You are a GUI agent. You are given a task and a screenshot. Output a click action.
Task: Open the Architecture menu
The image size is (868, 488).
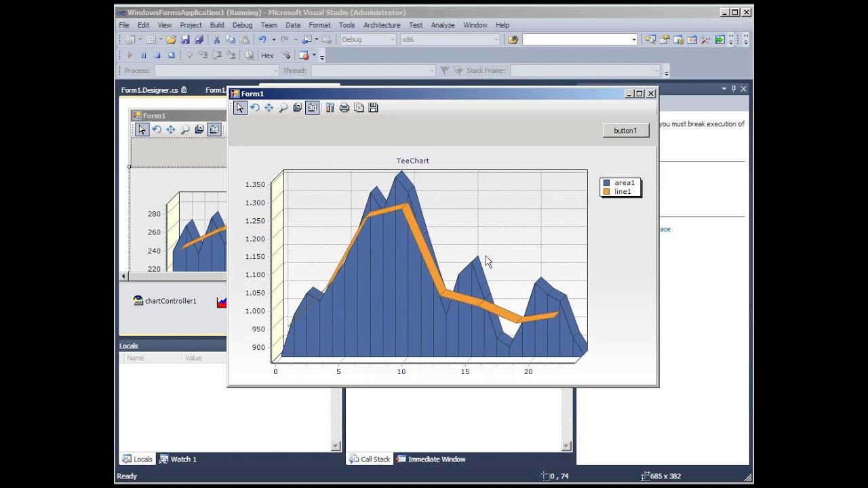coord(382,25)
